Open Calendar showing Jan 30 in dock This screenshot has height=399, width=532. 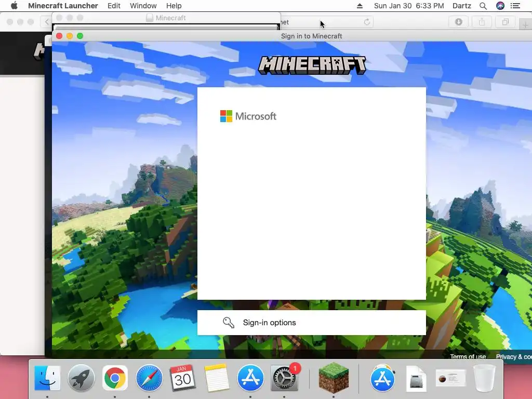click(x=182, y=378)
